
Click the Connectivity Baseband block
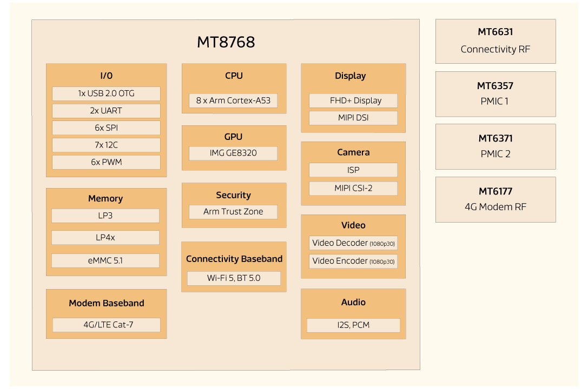(234, 259)
